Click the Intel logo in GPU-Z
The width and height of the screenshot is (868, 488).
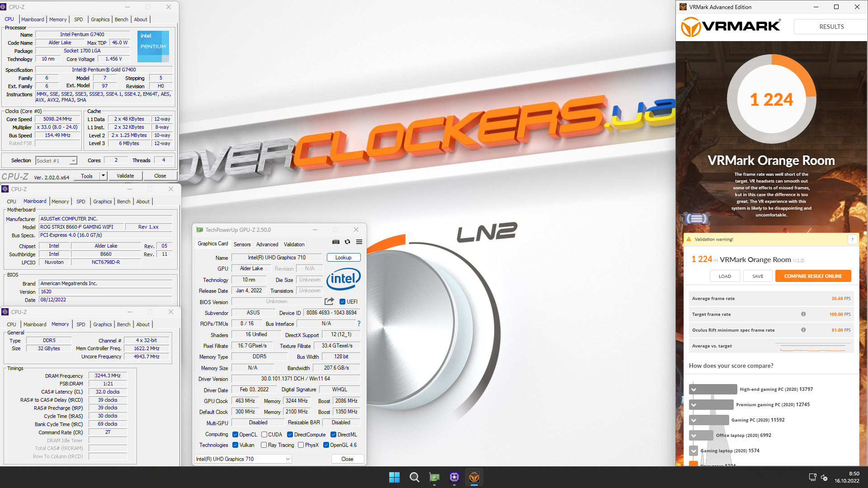(344, 279)
